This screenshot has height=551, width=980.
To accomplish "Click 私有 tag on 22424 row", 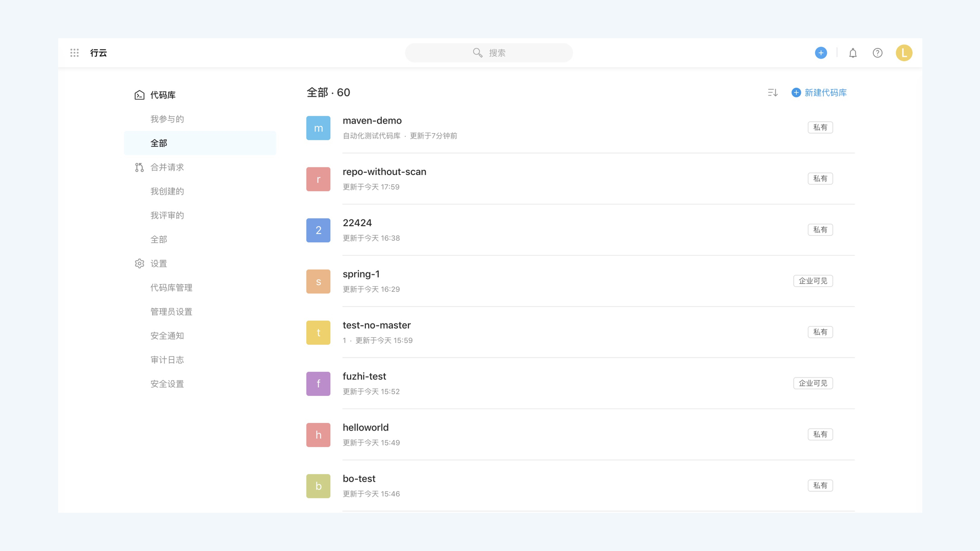I will (x=820, y=230).
